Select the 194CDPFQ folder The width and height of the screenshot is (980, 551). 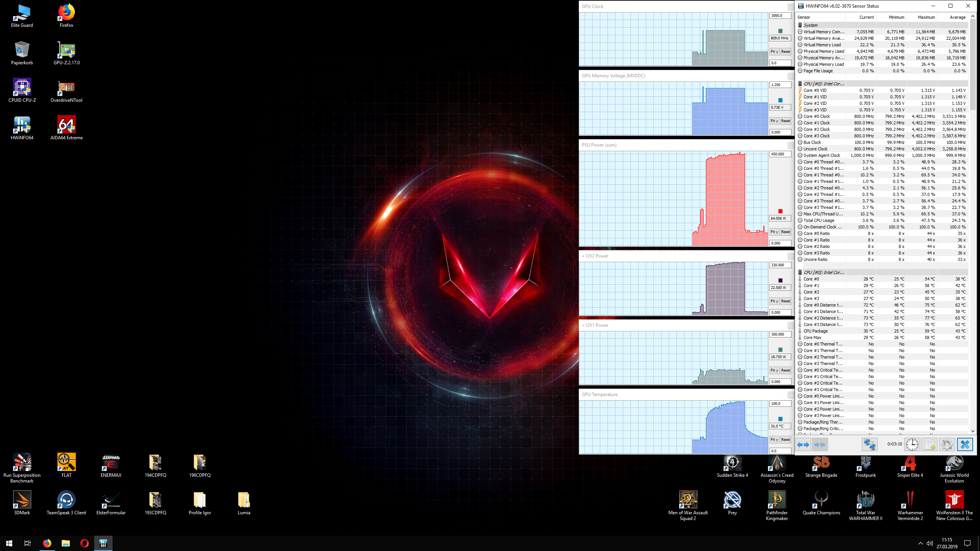tap(155, 466)
